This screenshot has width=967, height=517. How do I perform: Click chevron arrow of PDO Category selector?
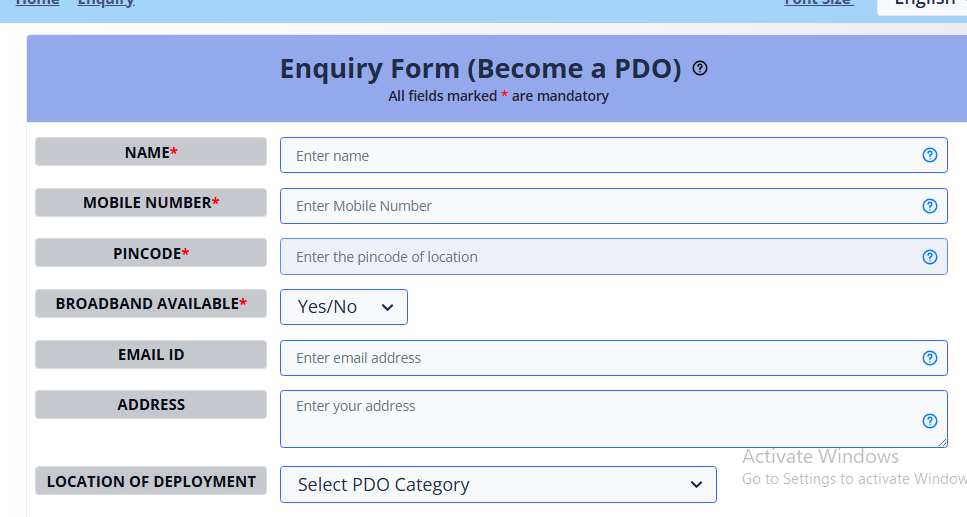(x=696, y=485)
